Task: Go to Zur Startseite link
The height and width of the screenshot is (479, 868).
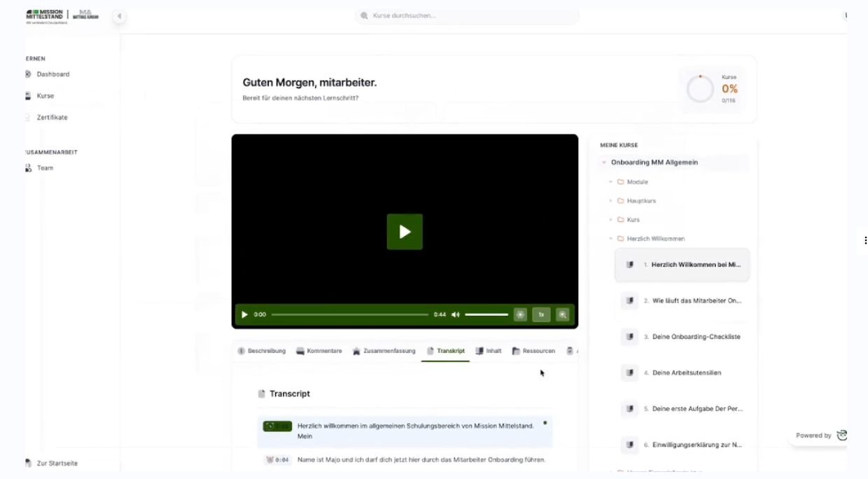Action: (x=57, y=464)
